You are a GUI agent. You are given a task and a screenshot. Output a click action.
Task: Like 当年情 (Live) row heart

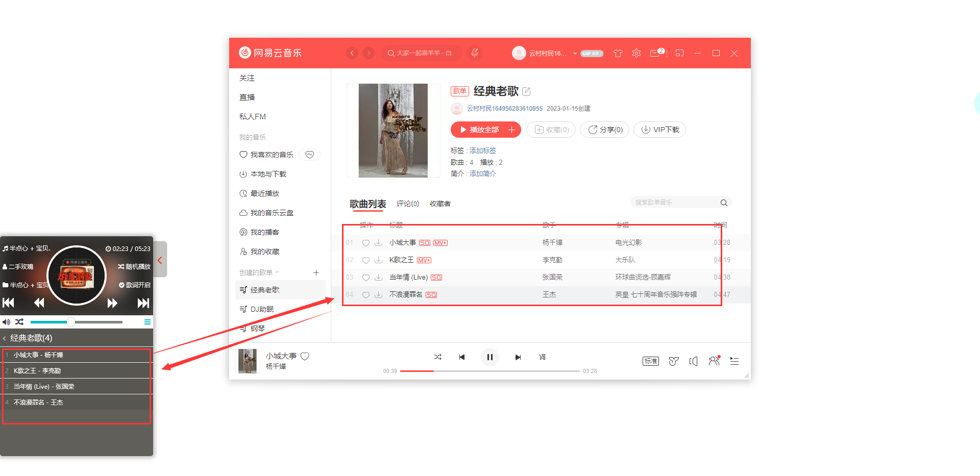click(x=366, y=278)
